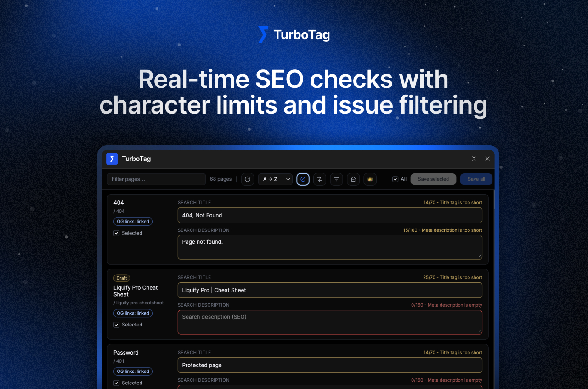Click the refresh pages icon
The width and height of the screenshot is (588, 389).
(x=248, y=179)
